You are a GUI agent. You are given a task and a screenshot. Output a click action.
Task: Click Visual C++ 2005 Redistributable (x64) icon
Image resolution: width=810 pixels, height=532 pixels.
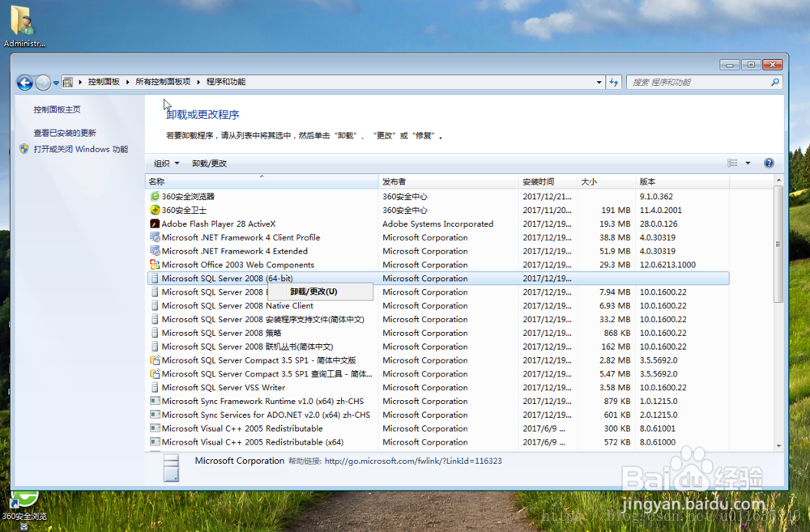155,441
